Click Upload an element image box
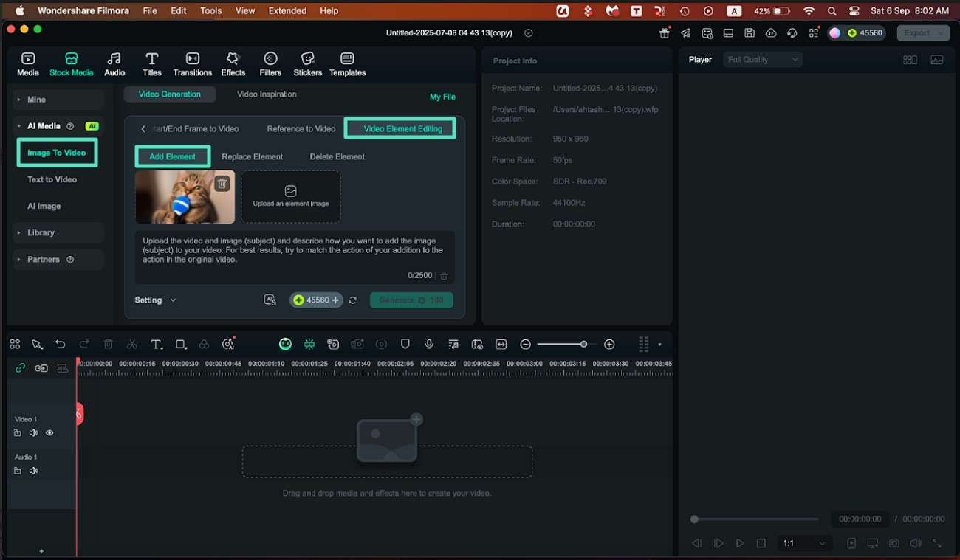 pos(291,196)
